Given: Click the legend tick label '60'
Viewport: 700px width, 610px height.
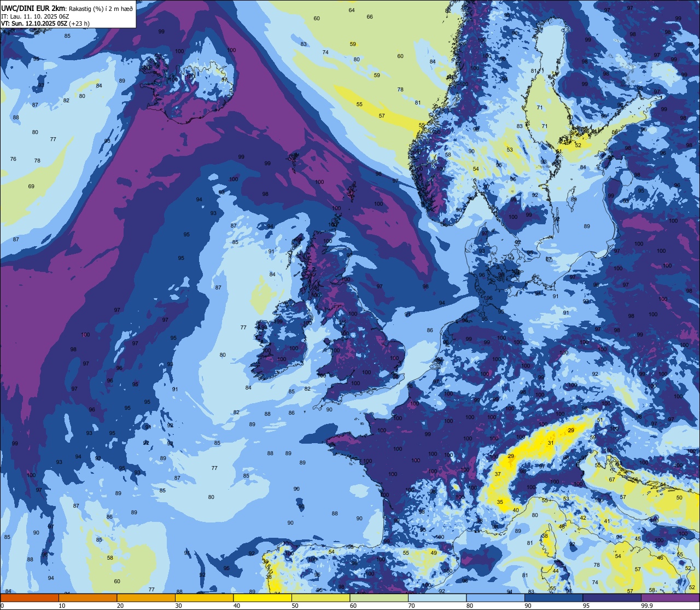Looking at the screenshot, I should [x=353, y=606].
